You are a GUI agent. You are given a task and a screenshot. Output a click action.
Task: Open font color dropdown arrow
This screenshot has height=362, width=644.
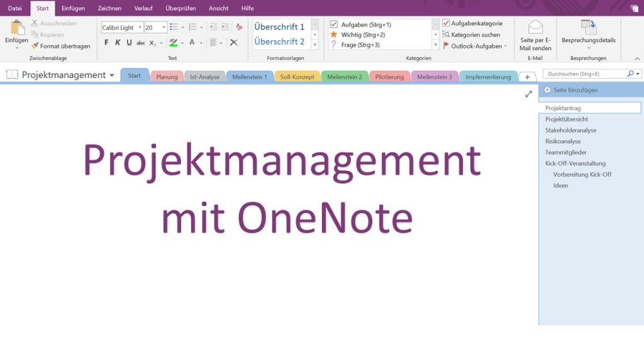point(201,43)
